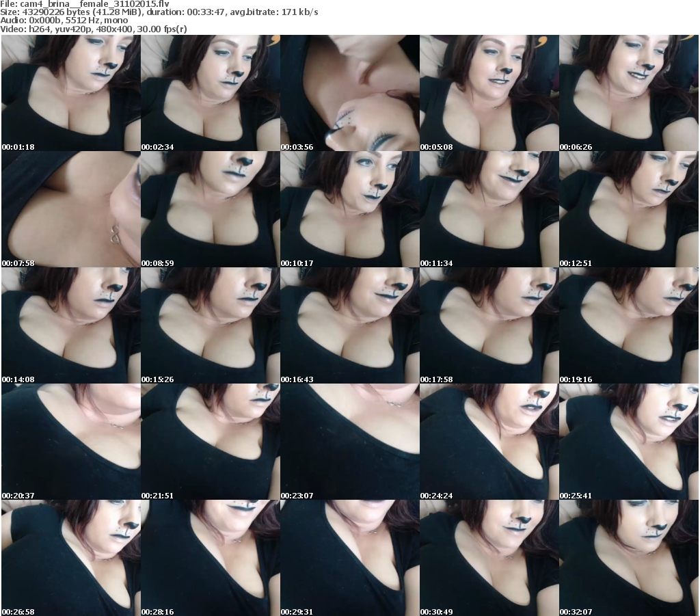Select the thumbnail stamped 00:05:08
The height and width of the screenshot is (616, 700).
(489, 93)
